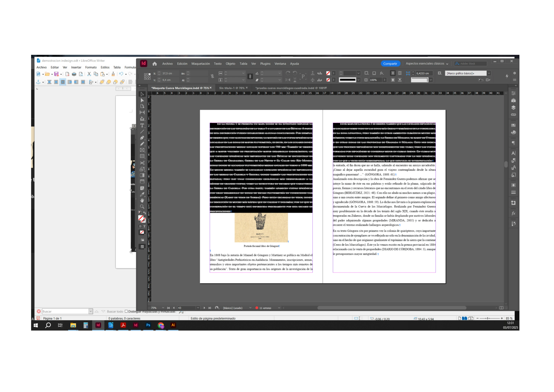Switch formatting to affect text
This screenshot has height=392, width=554.
point(144,226)
